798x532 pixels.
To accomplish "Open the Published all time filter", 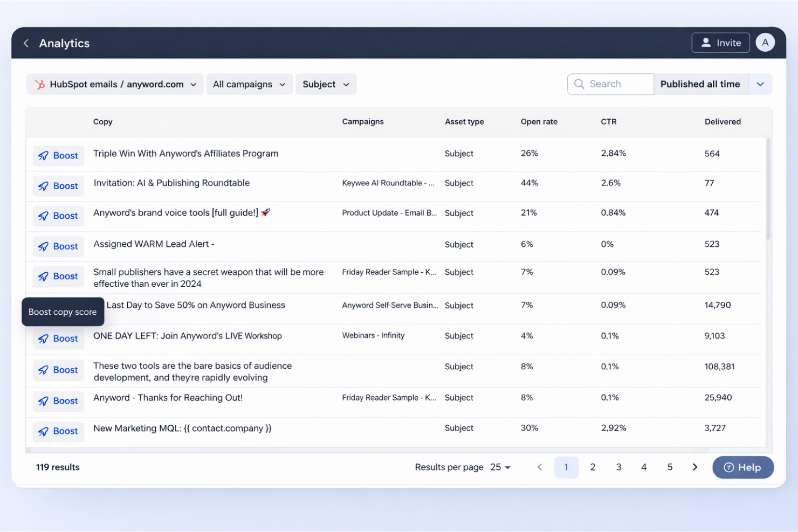I will point(700,84).
